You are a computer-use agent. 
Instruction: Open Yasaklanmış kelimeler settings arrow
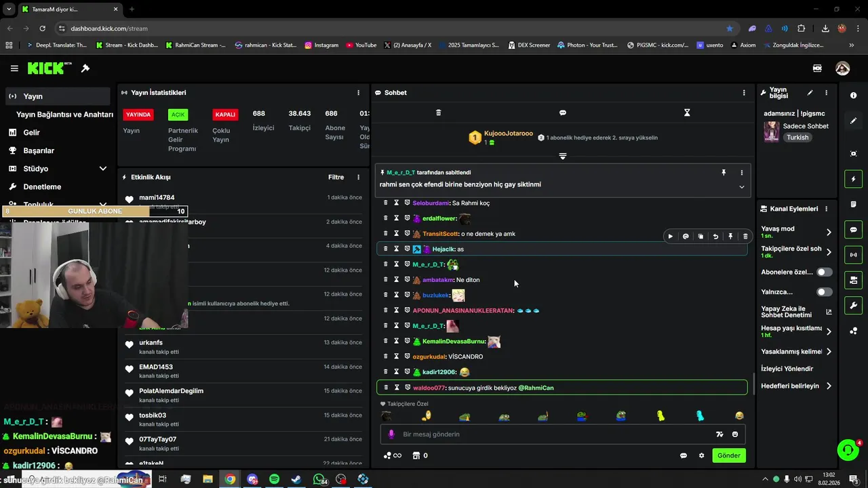pyautogui.click(x=829, y=352)
